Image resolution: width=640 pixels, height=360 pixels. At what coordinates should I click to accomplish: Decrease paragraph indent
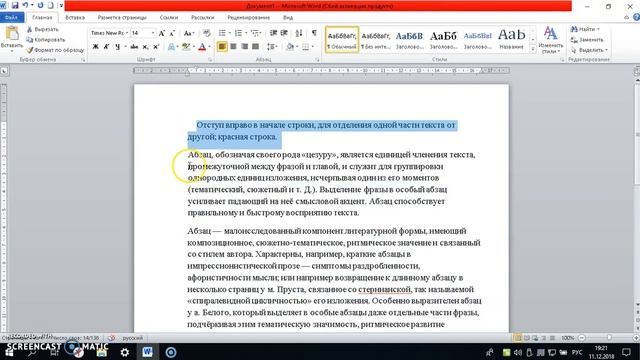point(273,33)
